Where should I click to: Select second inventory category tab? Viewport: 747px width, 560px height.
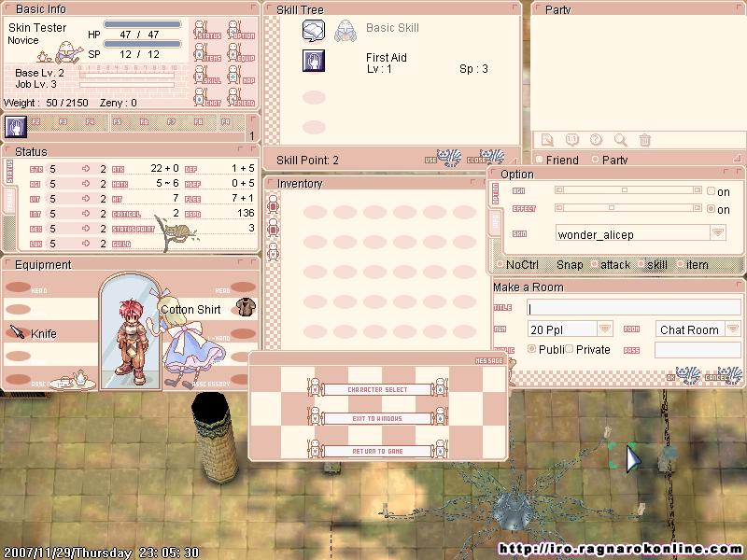click(273, 229)
